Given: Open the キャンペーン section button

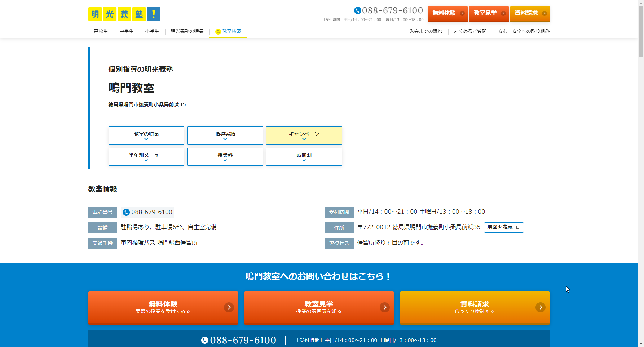Looking at the screenshot, I should coord(304,135).
